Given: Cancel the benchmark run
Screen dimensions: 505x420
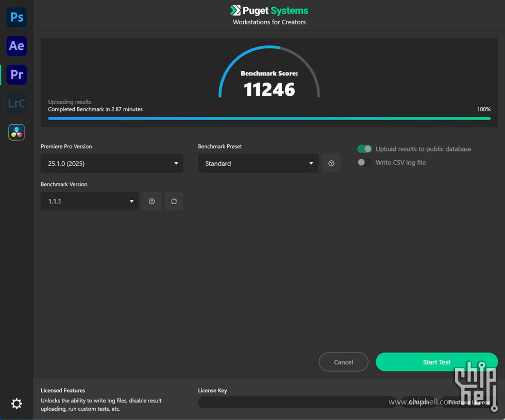Looking at the screenshot, I should coord(343,362).
